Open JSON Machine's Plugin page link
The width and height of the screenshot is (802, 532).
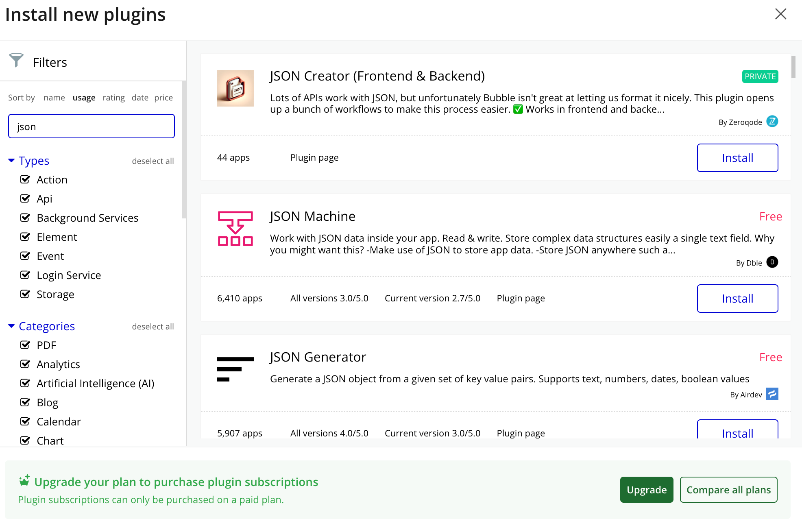coord(521,298)
